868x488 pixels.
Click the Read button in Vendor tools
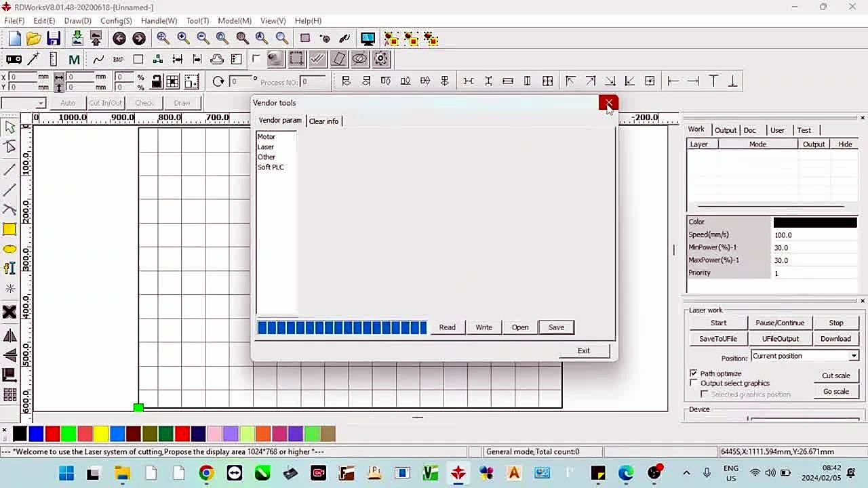tap(447, 327)
